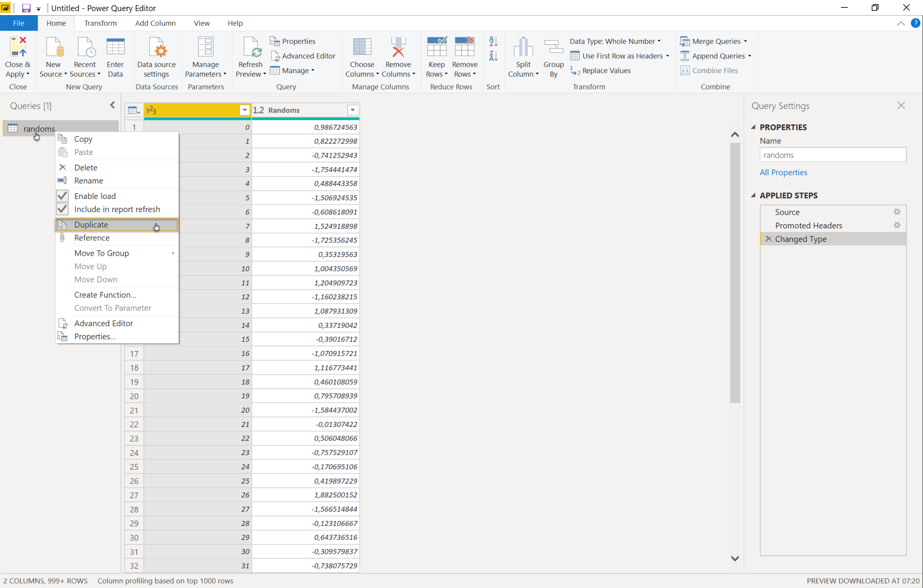923x588 pixels.
Task: Open the View tab
Action: coord(202,23)
